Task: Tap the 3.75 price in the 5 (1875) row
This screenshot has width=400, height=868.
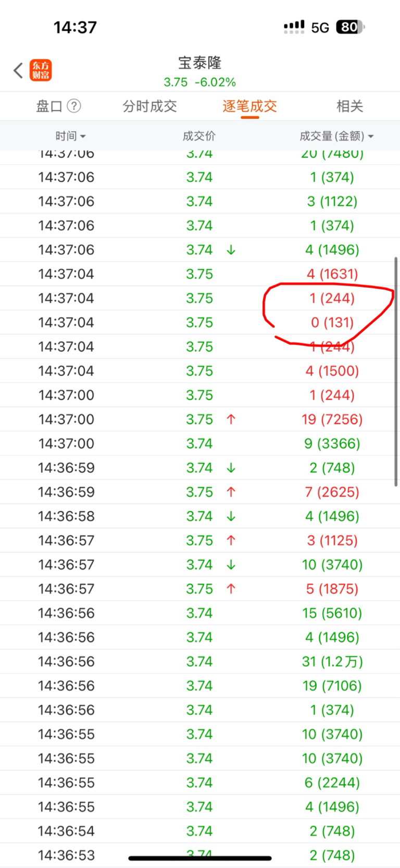Action: (199, 589)
